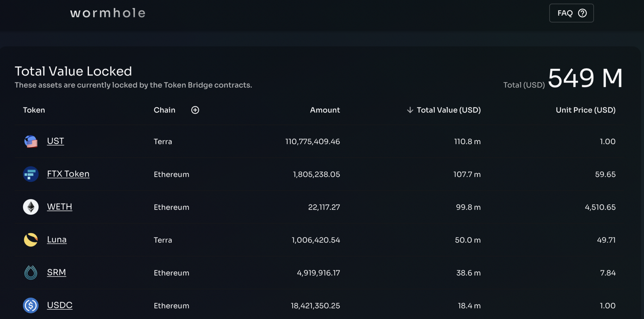This screenshot has height=319, width=644.
Task: Click the question mark icon in FAQ
Action: tap(582, 13)
